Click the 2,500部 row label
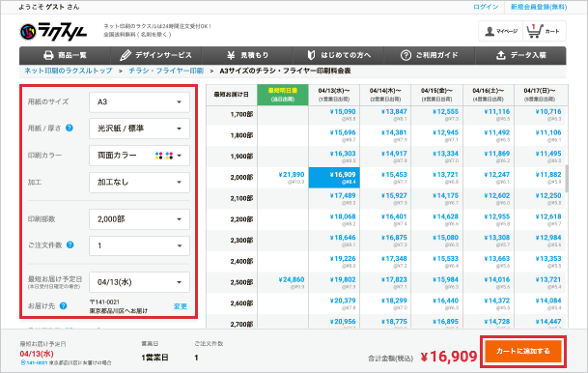This screenshot has height=373, width=588. tap(241, 282)
